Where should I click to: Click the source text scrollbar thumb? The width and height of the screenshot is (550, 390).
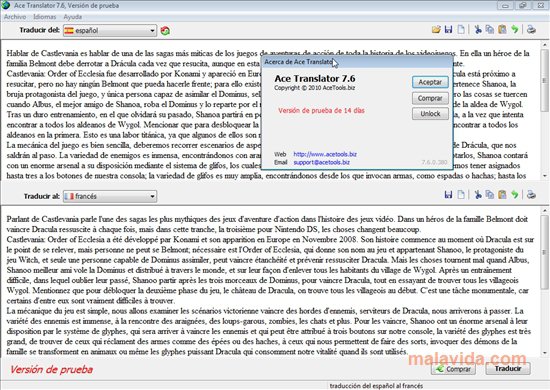click(x=544, y=81)
